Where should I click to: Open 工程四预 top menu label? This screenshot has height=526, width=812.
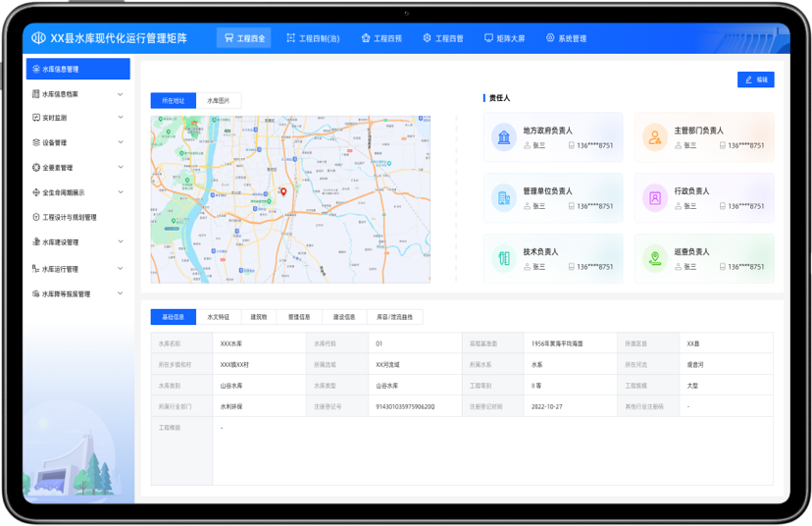pos(388,38)
